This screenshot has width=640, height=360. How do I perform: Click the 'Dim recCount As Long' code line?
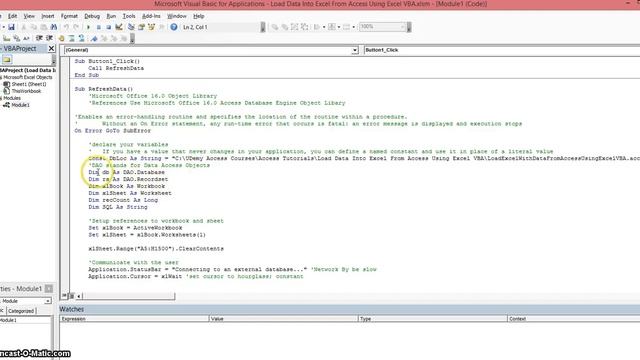pyautogui.click(x=123, y=200)
